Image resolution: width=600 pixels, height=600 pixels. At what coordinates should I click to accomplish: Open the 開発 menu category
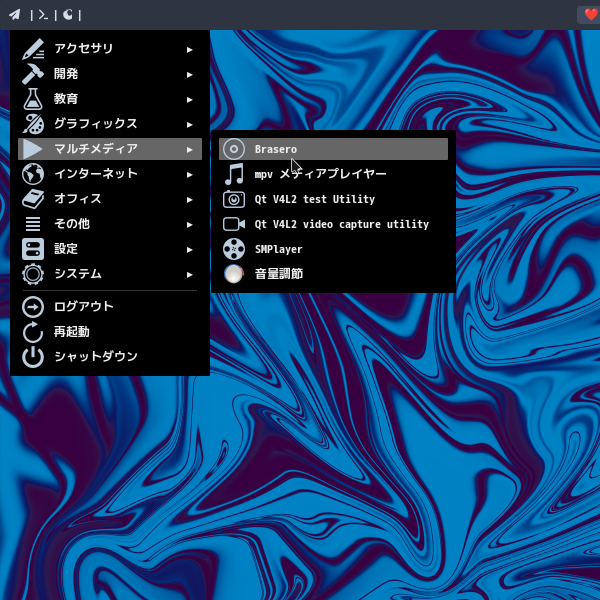click(x=110, y=74)
